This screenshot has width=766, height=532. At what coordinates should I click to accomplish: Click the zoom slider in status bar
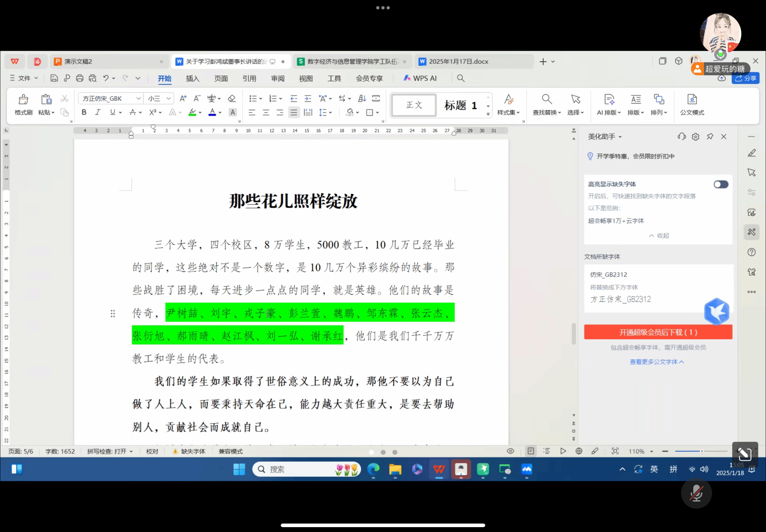[x=701, y=451]
